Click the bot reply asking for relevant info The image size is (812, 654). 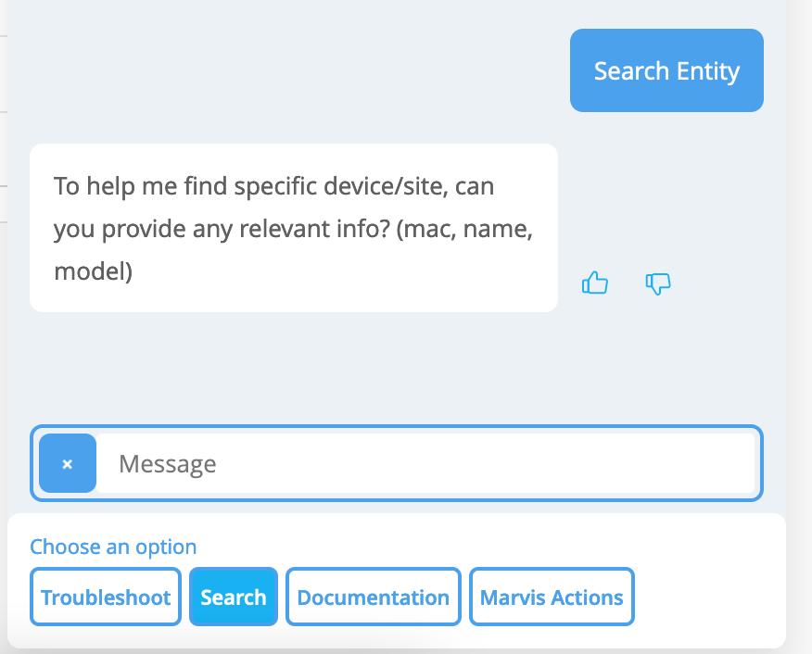click(x=293, y=228)
